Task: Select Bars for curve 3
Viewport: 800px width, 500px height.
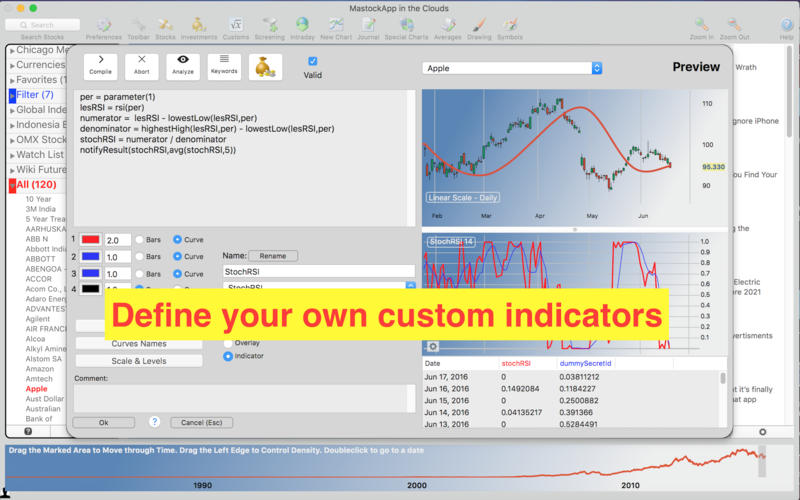Action: [139, 274]
